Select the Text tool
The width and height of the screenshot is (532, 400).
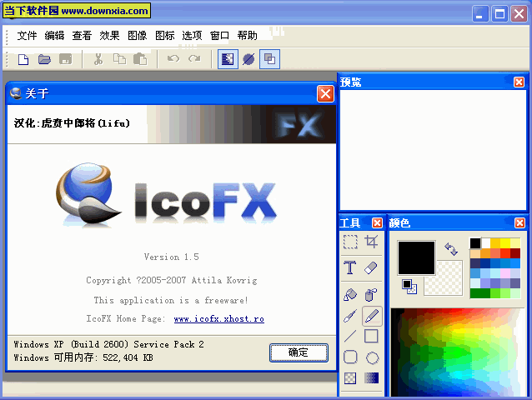point(350,267)
